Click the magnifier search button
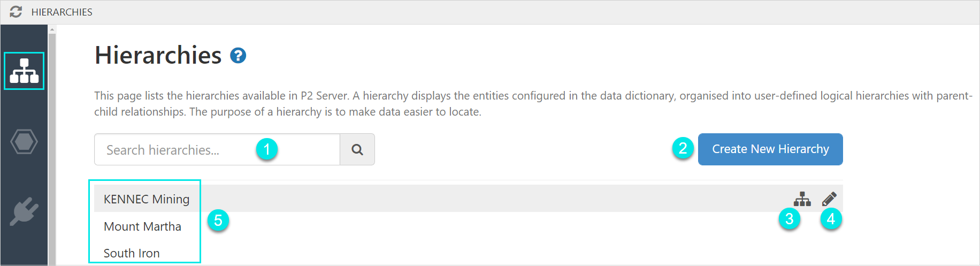This screenshot has height=266, width=980. coord(357,150)
